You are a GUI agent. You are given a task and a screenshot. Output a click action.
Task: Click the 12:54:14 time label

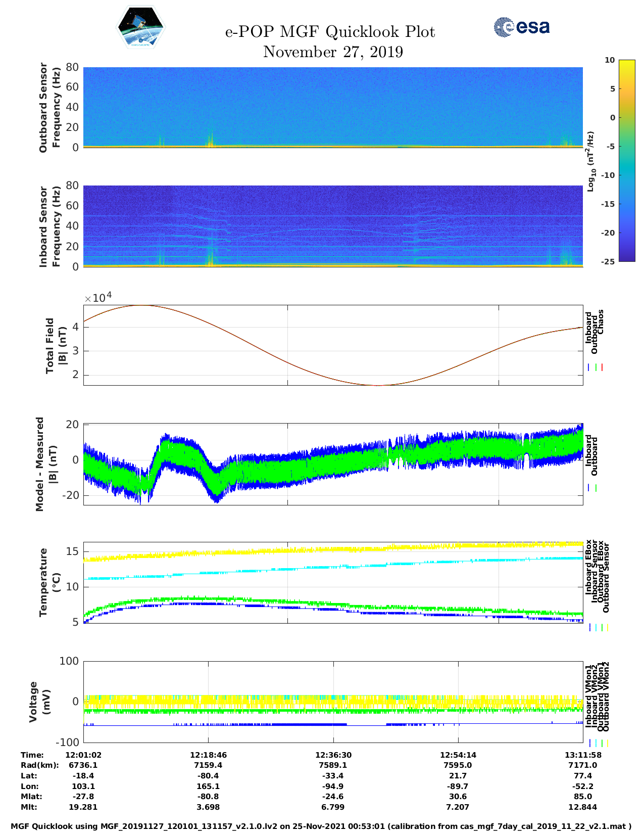coord(458,755)
